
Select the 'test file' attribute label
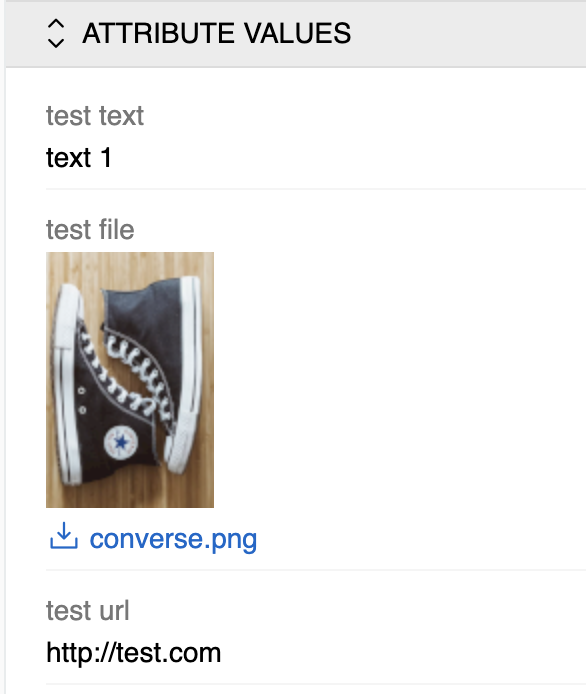coord(90,230)
